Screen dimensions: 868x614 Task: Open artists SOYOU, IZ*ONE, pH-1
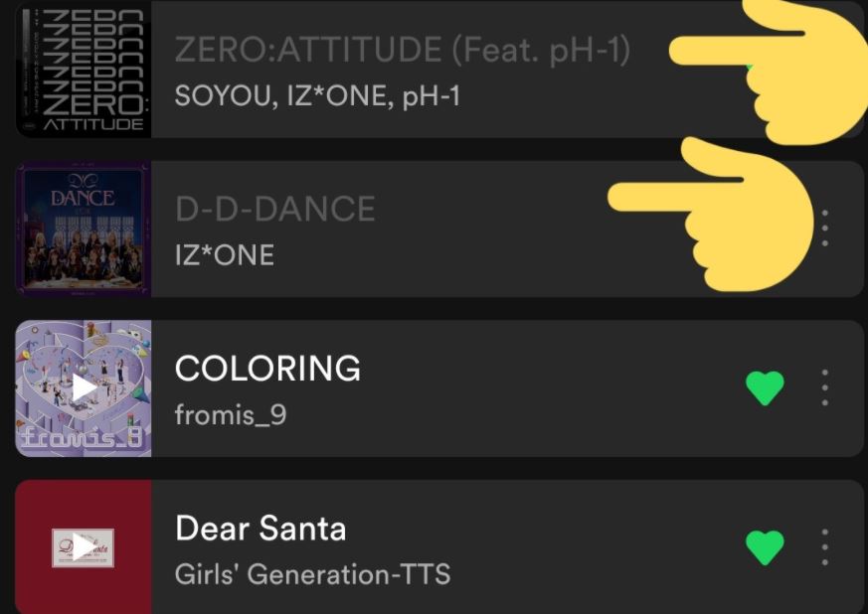pyautogui.click(x=317, y=95)
